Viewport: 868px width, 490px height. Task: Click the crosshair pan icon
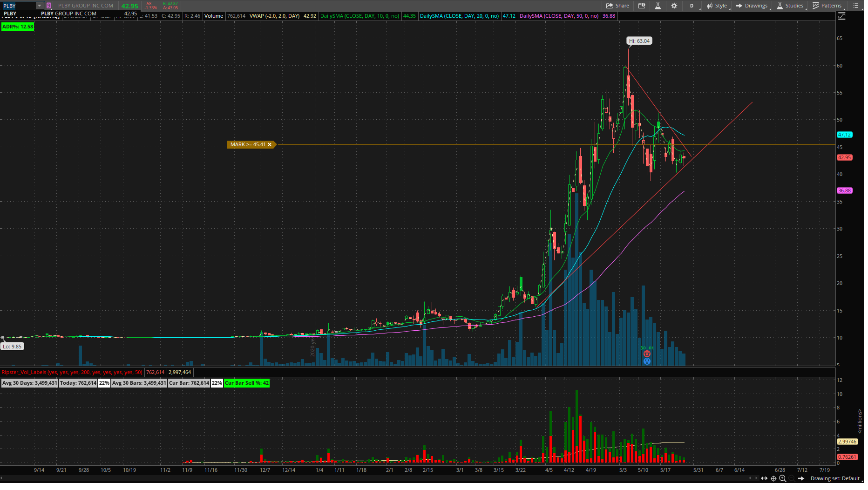pyautogui.click(x=773, y=478)
